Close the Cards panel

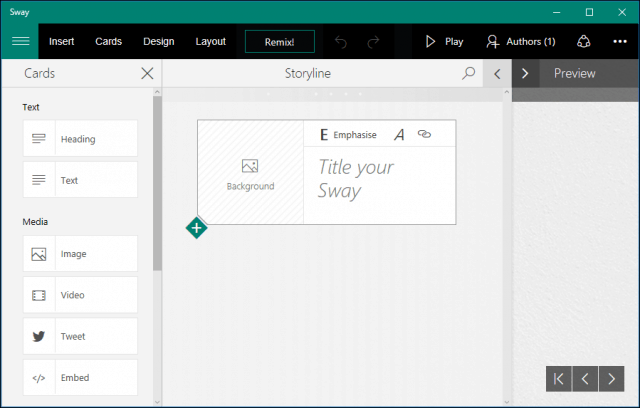pos(147,73)
